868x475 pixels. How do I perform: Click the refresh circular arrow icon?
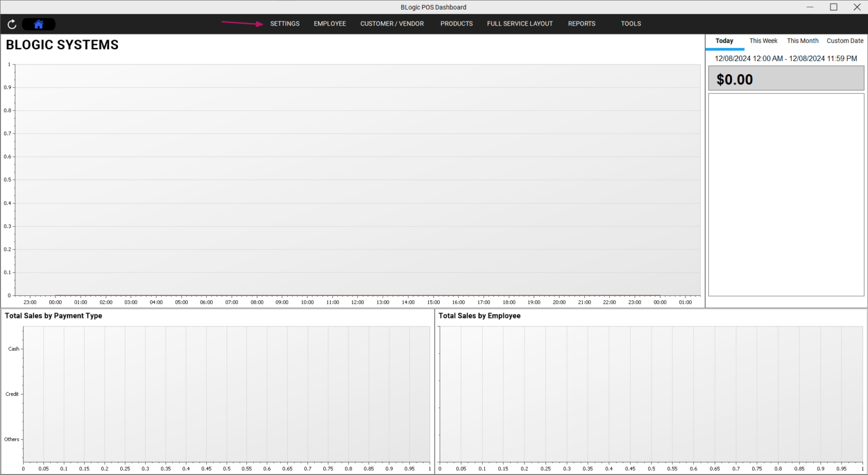(x=12, y=24)
